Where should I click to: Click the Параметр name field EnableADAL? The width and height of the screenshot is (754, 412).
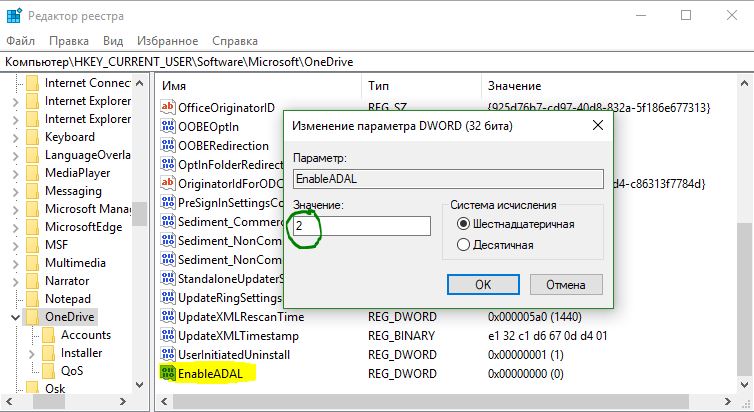click(448, 179)
